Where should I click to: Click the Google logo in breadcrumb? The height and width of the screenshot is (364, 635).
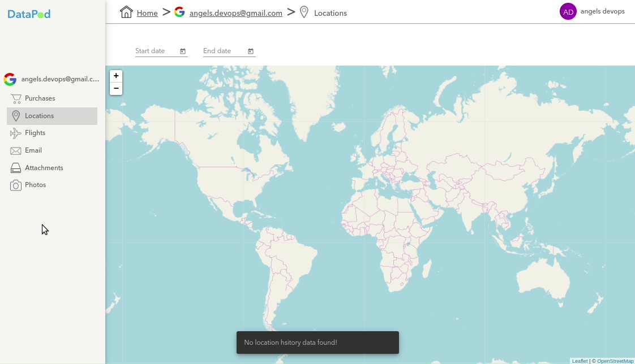pos(179,12)
